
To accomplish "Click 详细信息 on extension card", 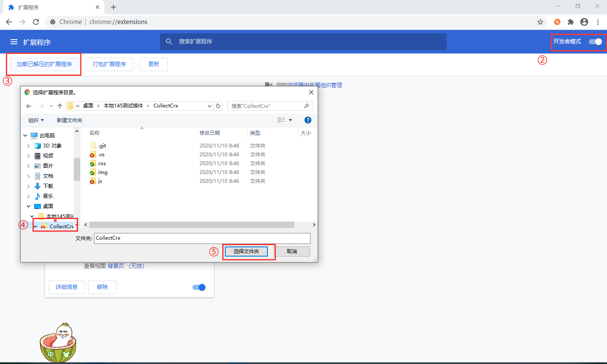I will coord(67,287).
